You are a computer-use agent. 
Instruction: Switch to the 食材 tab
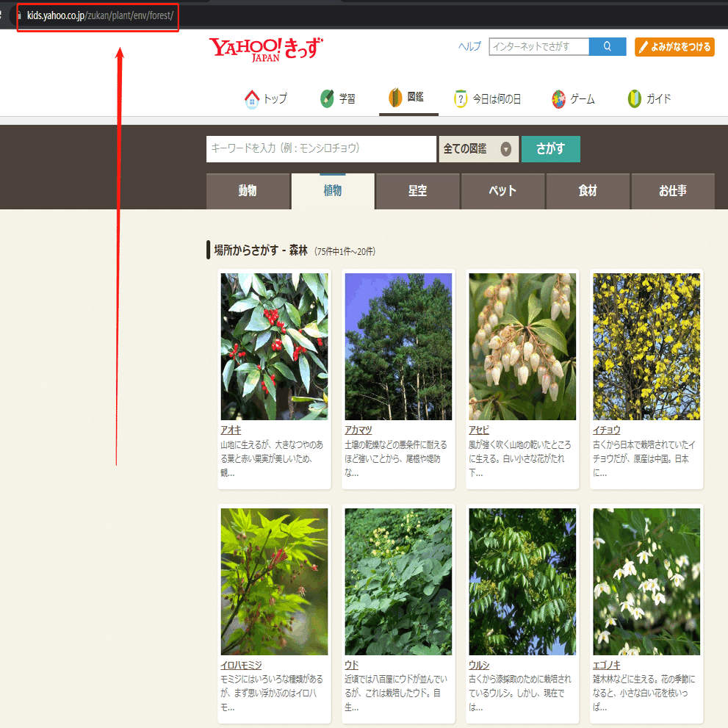588,190
